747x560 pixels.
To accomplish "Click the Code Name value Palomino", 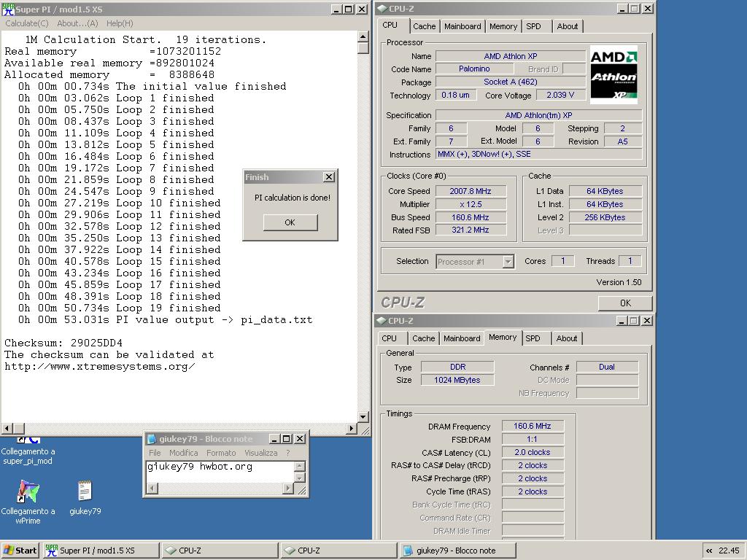I will pos(474,69).
